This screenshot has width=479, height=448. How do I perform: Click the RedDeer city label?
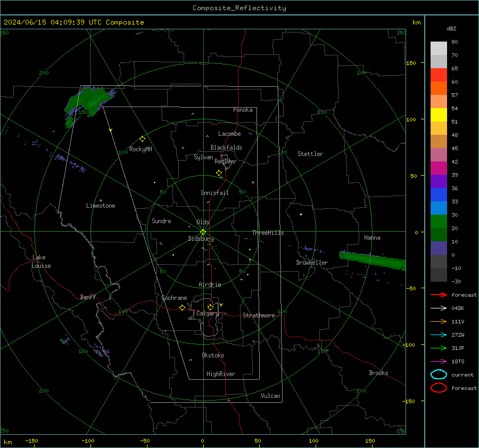(226, 161)
